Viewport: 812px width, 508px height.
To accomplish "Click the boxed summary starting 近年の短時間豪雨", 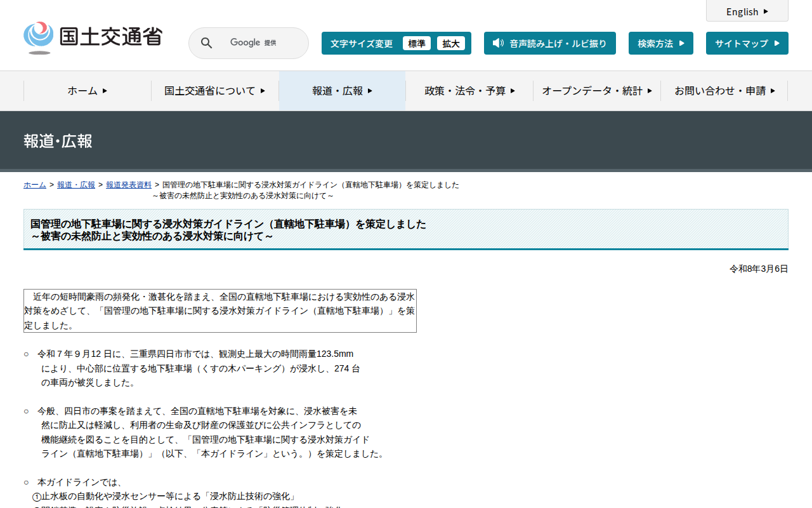I will 220,311.
